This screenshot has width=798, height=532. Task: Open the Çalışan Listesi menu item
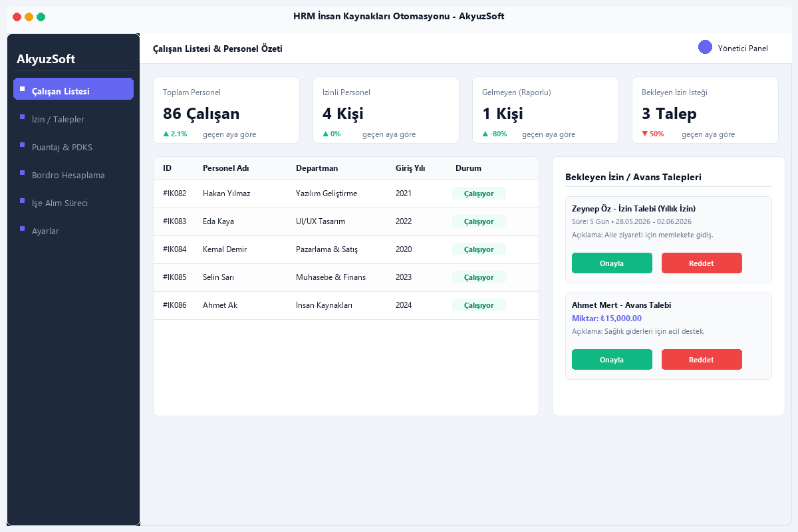(x=73, y=89)
